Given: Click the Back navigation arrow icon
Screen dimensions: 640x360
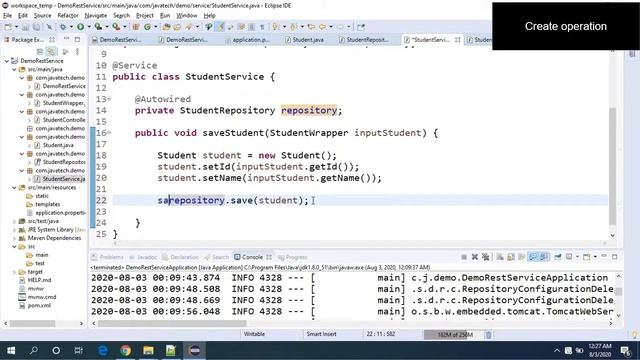Looking at the screenshot, I should pyautogui.click(x=322, y=27).
